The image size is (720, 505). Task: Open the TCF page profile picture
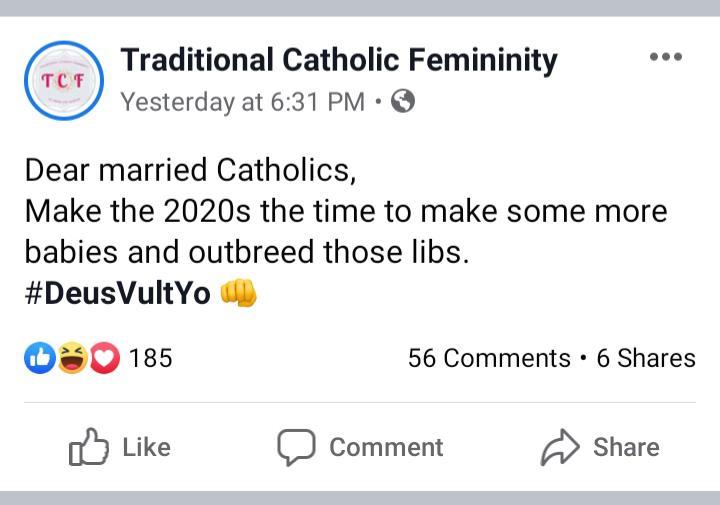coord(63,80)
